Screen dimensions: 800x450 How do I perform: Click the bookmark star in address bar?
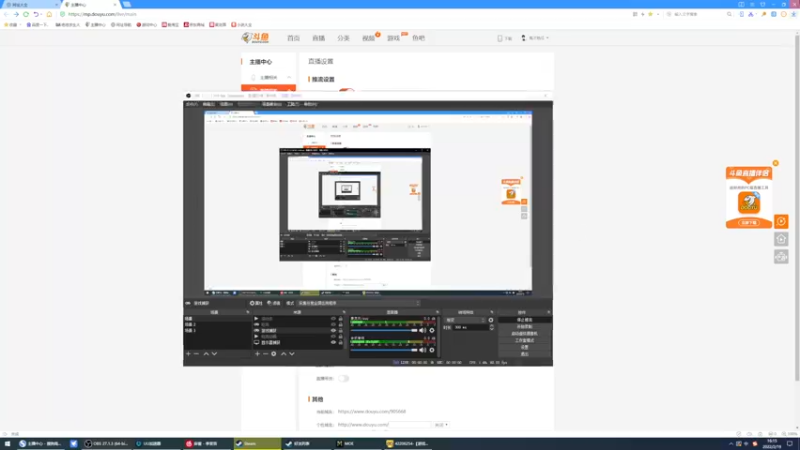click(651, 14)
